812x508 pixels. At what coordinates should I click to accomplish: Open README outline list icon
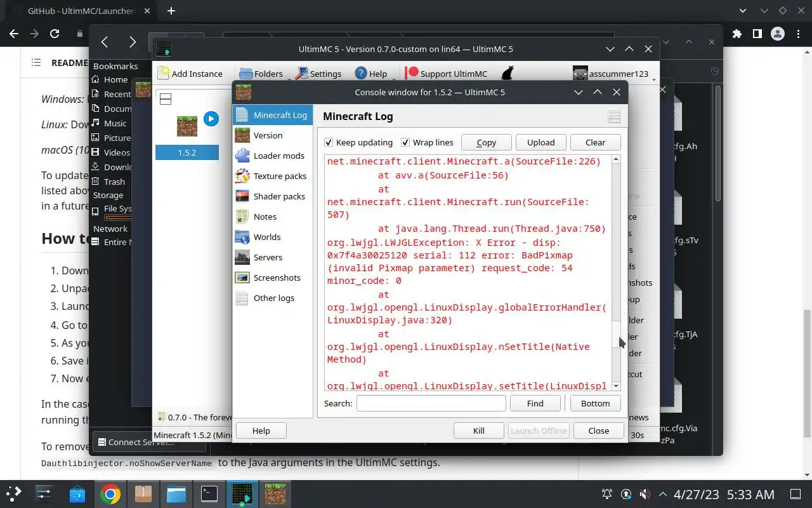click(x=36, y=63)
